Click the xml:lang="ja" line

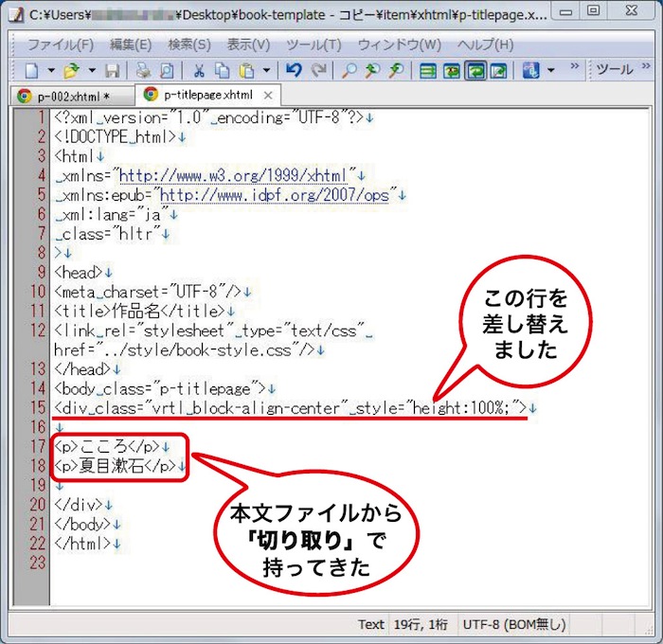(x=111, y=214)
